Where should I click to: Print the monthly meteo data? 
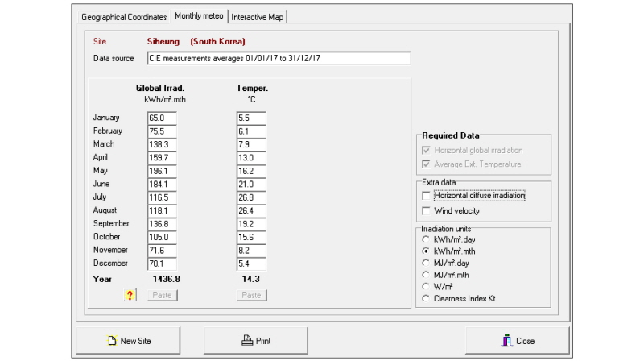click(x=256, y=340)
